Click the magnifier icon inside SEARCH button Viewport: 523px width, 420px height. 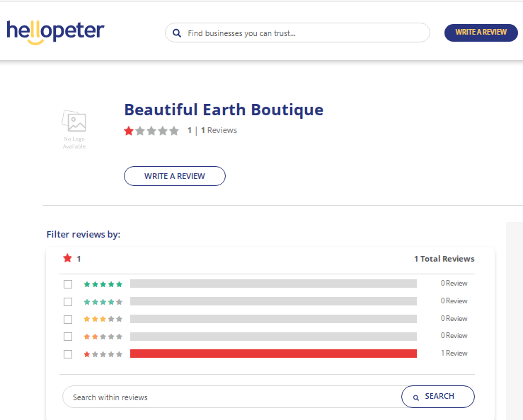[416, 397]
